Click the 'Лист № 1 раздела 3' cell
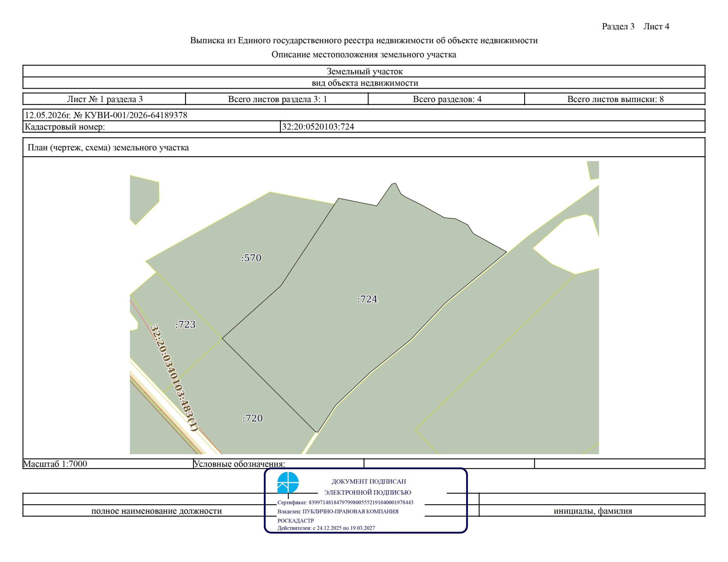The width and height of the screenshot is (728, 562). tap(105, 99)
